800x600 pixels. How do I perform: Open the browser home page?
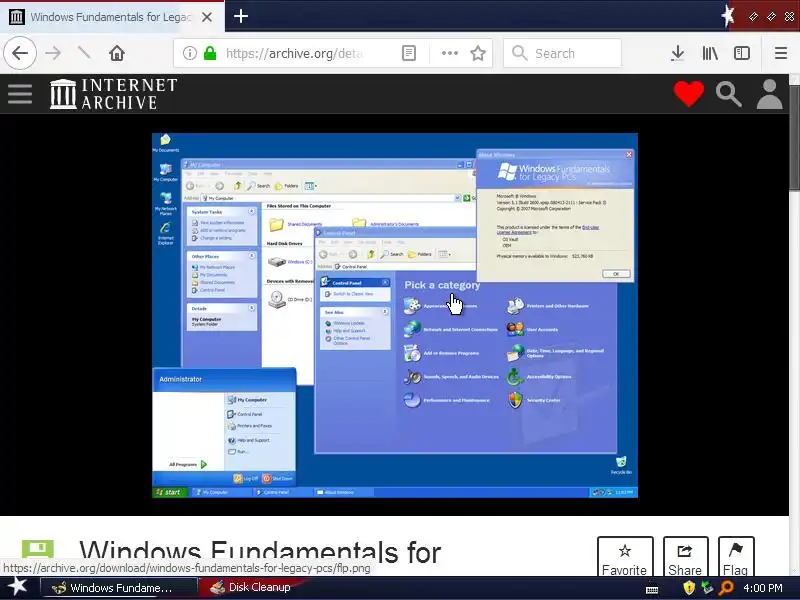(x=117, y=53)
